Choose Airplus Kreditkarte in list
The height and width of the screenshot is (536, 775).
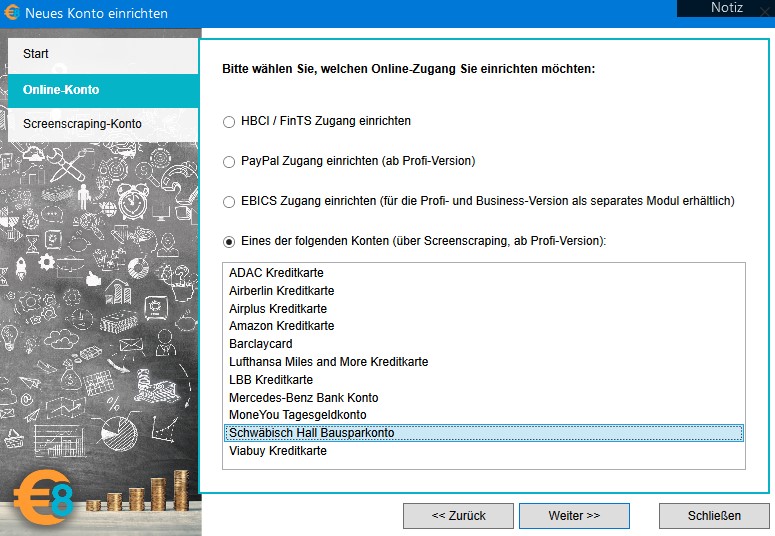click(x=483, y=309)
